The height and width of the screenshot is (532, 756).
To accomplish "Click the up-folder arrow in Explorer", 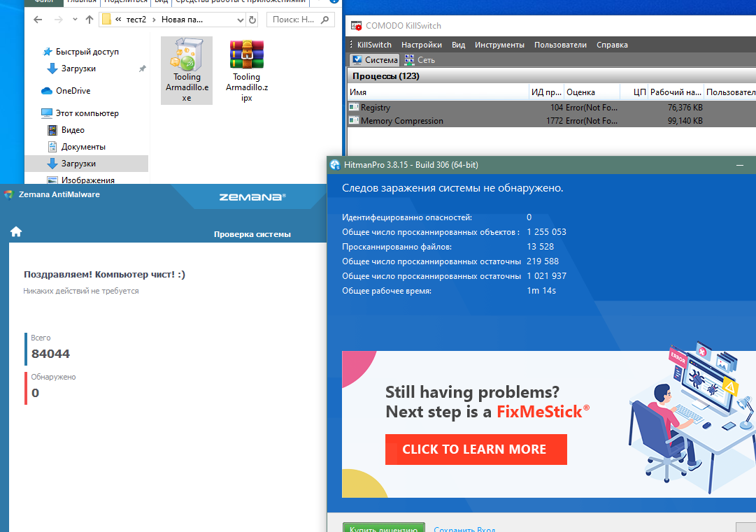I will click(x=90, y=20).
